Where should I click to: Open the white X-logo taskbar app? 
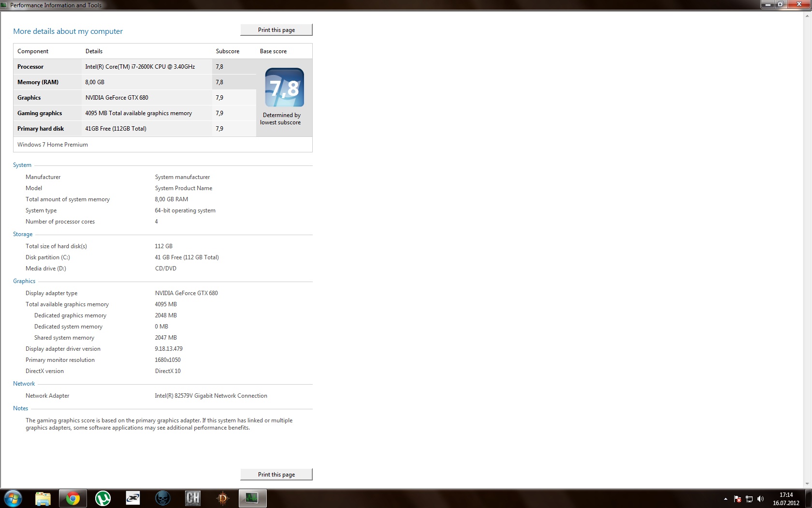[x=133, y=498]
